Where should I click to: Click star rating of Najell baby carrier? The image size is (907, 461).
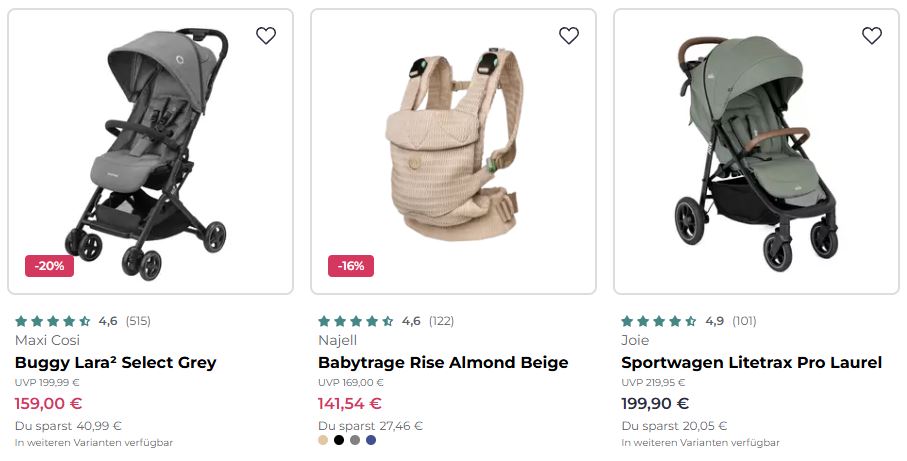[x=356, y=321]
